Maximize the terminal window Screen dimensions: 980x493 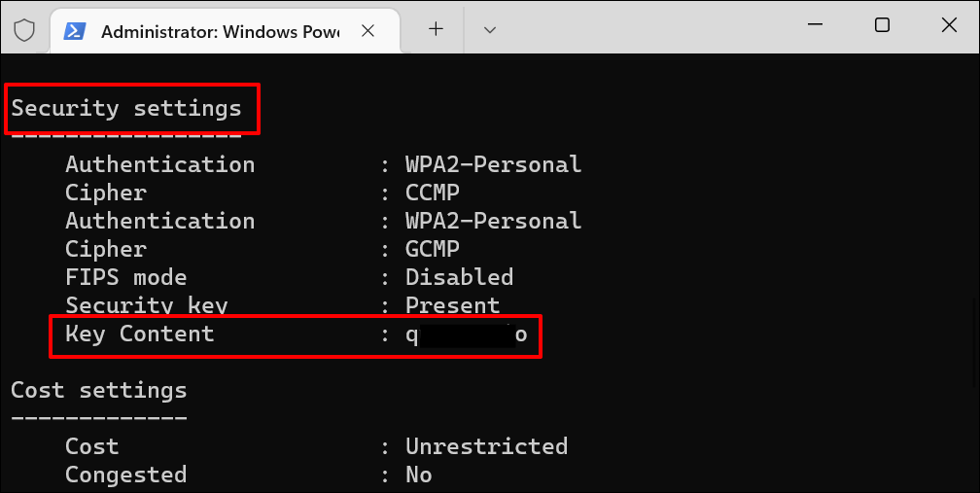[882, 26]
